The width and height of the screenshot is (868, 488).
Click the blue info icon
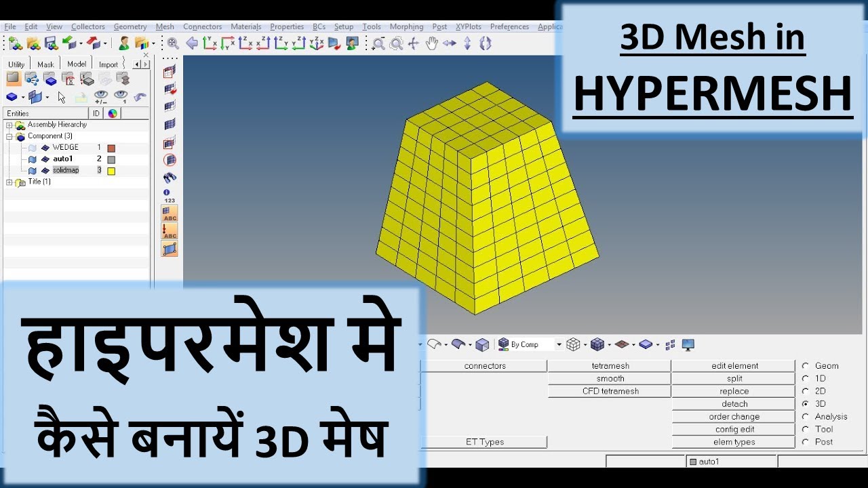pyautogui.click(x=167, y=192)
